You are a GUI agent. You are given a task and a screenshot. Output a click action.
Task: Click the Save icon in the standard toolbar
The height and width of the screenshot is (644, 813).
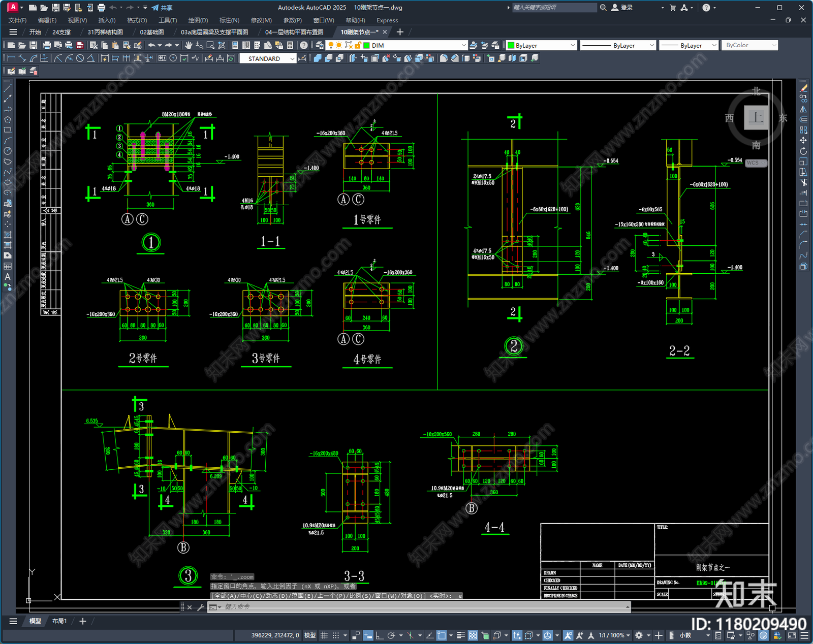(x=34, y=45)
